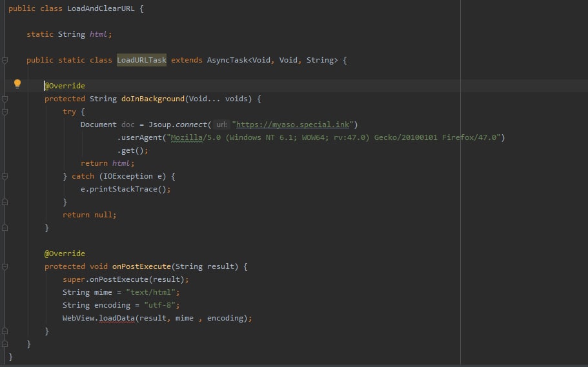
Task: Click the "utf-8" string literal
Action: coord(159,305)
